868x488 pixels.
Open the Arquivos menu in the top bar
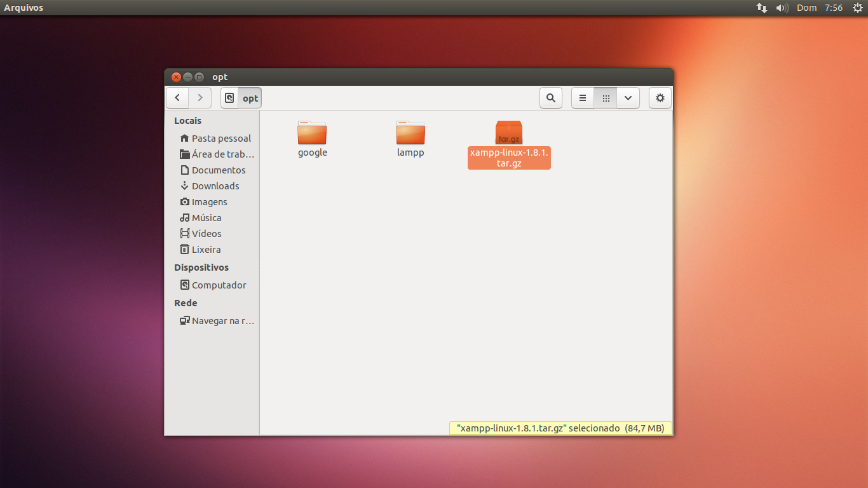tap(24, 8)
